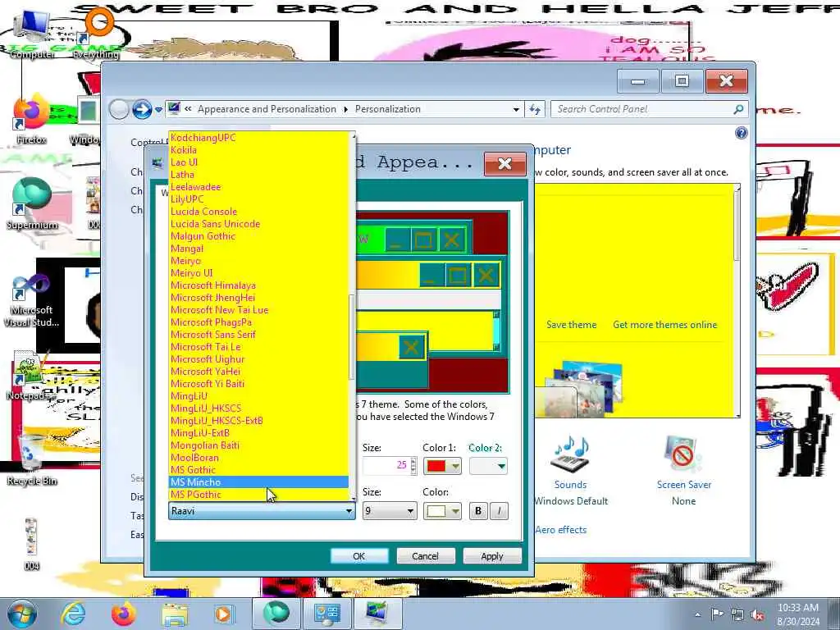840x630 pixels.
Task: Refresh the Control Panel address bar
Action: [535, 109]
